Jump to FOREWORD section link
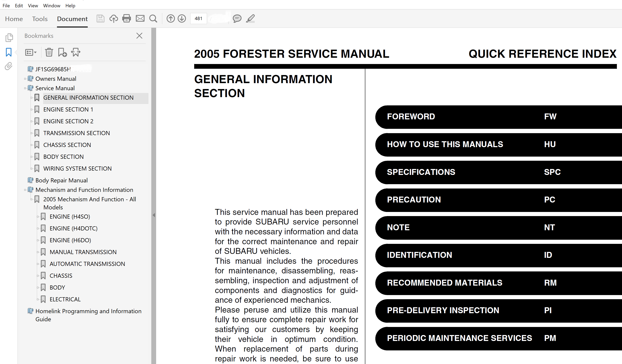 pos(411,116)
